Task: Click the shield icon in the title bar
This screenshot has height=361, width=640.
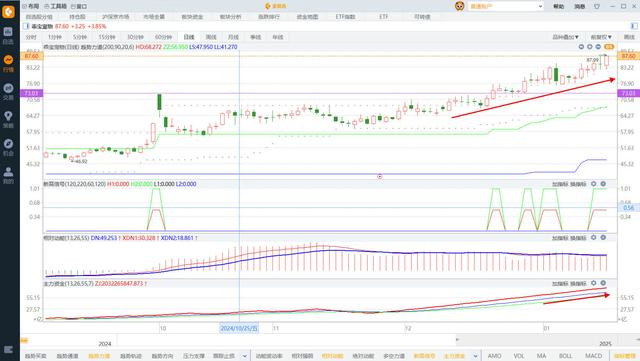Action: click(x=597, y=7)
